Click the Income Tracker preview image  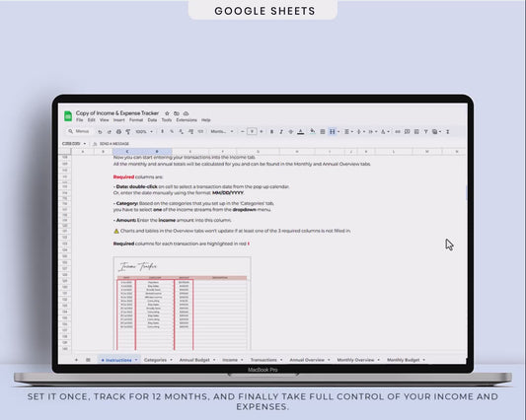click(183, 304)
